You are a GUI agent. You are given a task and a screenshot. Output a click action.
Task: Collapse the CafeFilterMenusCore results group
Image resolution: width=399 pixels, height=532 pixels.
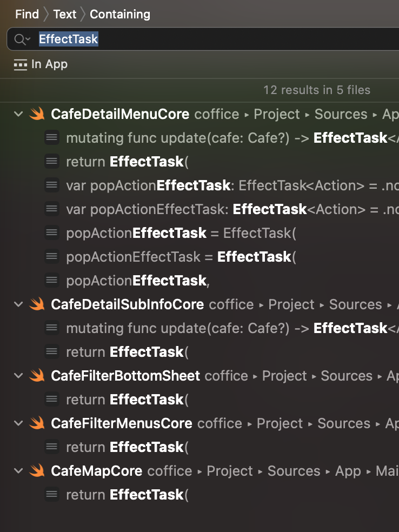pyautogui.click(x=18, y=423)
